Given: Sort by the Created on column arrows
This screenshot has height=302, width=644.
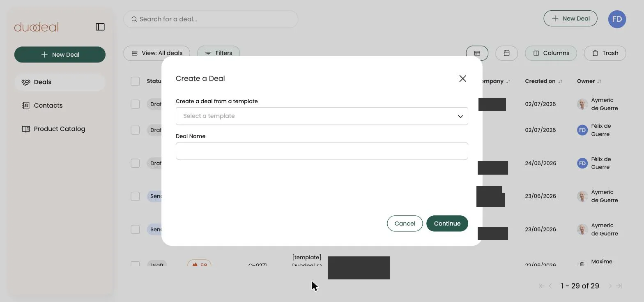Looking at the screenshot, I should [x=560, y=81].
